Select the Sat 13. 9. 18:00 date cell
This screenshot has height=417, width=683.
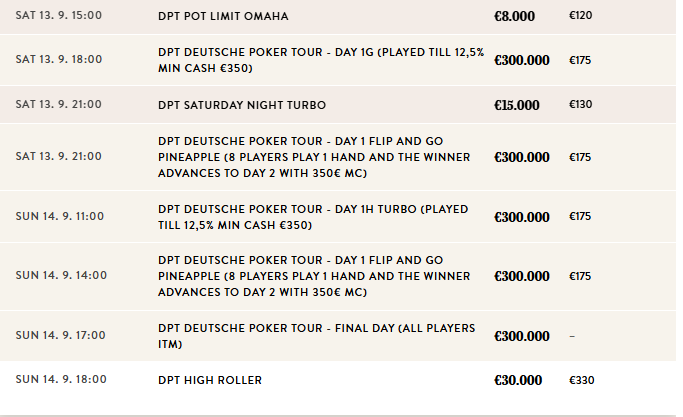coord(59,60)
